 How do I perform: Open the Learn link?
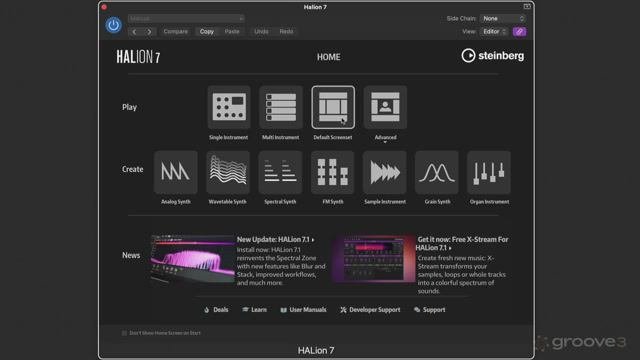pos(254,310)
